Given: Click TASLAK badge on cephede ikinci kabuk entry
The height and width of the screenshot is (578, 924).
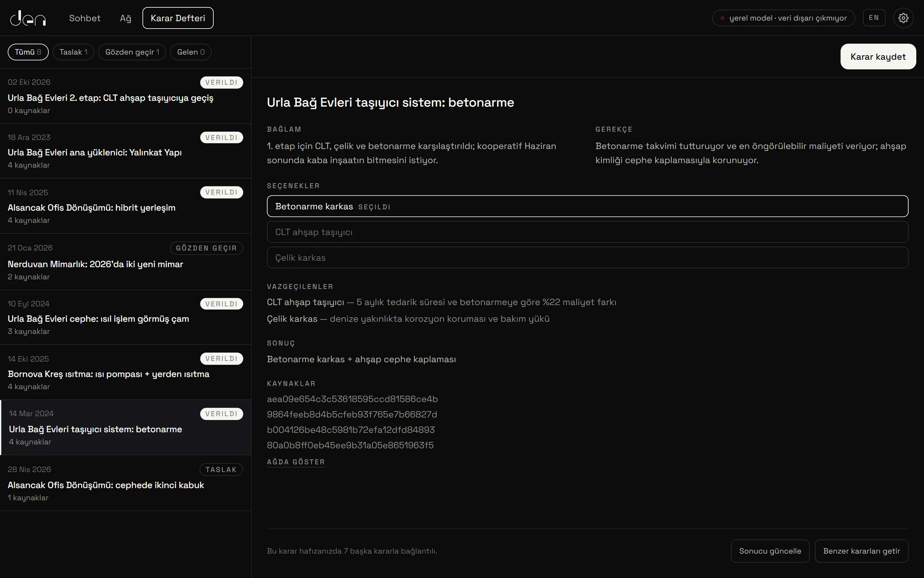Looking at the screenshot, I should point(221,470).
